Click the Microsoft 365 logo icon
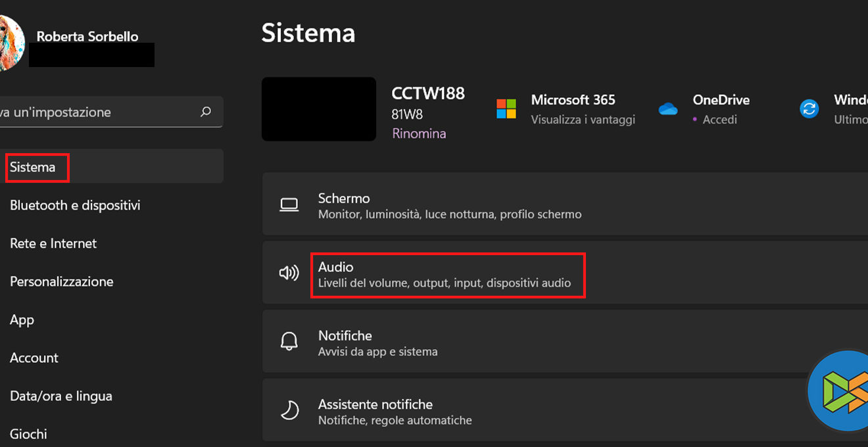 click(506, 108)
